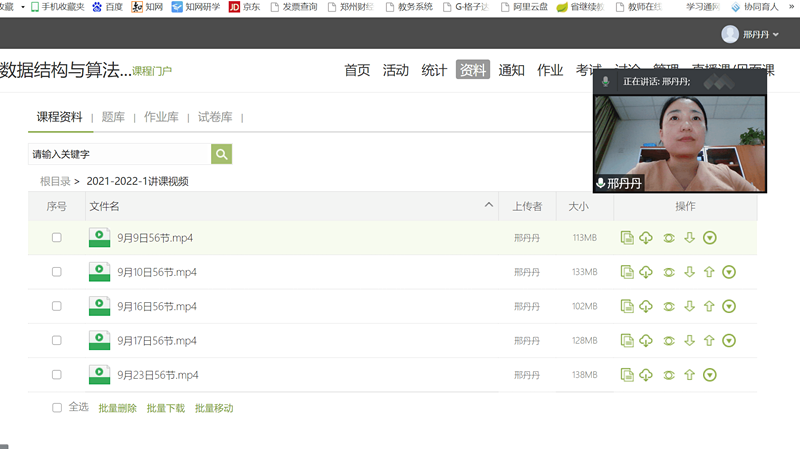Open the 邢丹丹 user account dropdown
This screenshot has height=449, width=800.
(x=750, y=34)
